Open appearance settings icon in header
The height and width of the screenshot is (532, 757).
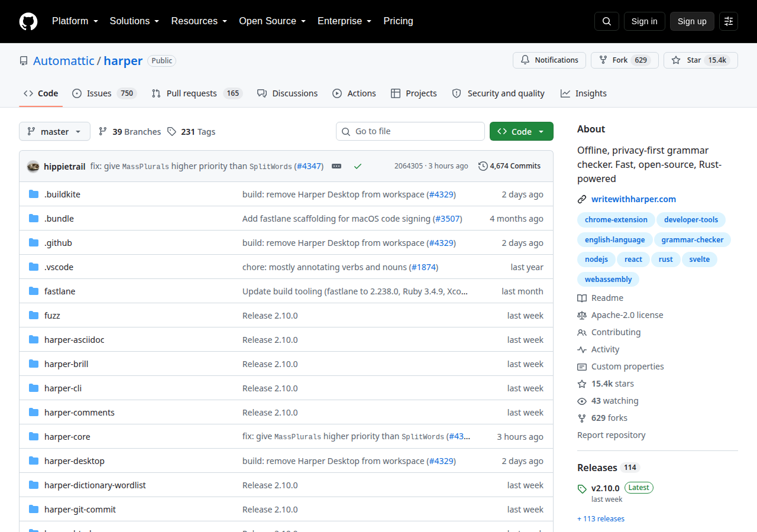pyautogui.click(x=729, y=21)
